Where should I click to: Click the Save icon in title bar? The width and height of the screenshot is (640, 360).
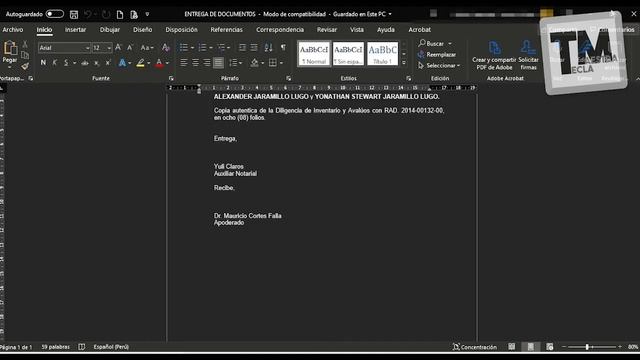[74, 14]
